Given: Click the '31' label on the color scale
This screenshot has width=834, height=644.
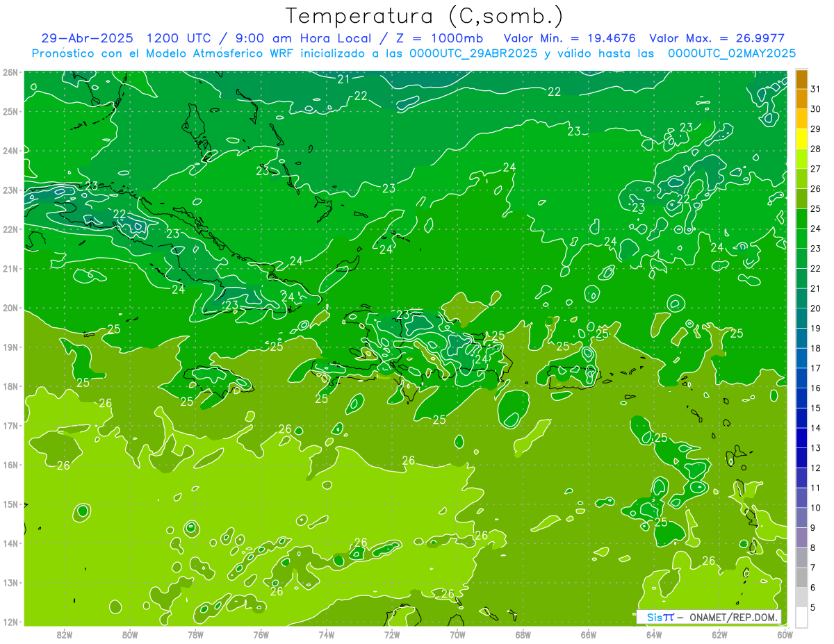Looking at the screenshot, I should pos(815,89).
